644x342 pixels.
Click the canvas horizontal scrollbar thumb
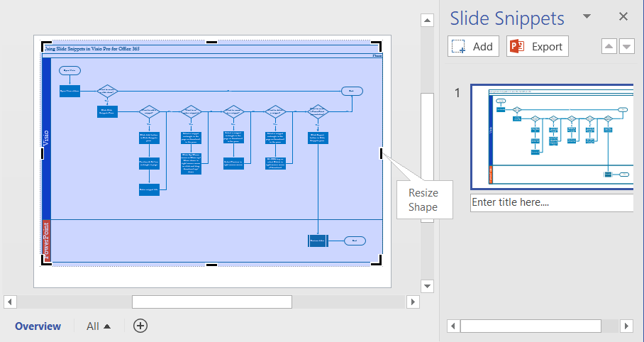pyautogui.click(x=212, y=302)
